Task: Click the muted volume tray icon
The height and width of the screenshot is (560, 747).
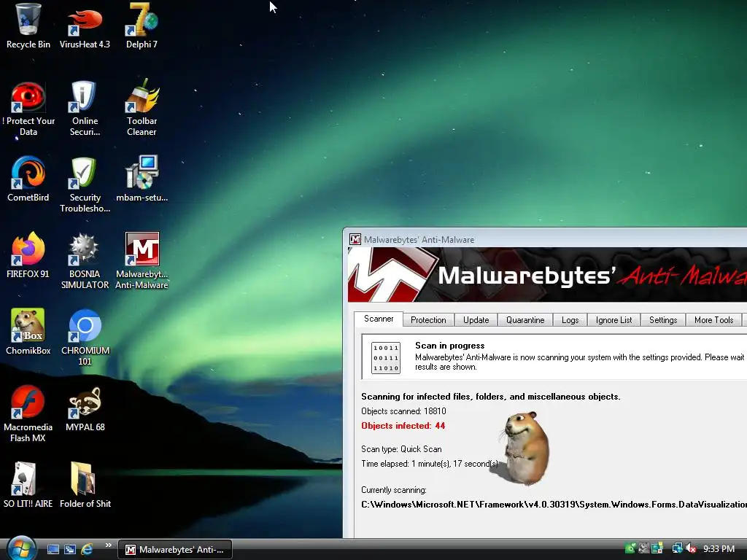Action: (692, 549)
